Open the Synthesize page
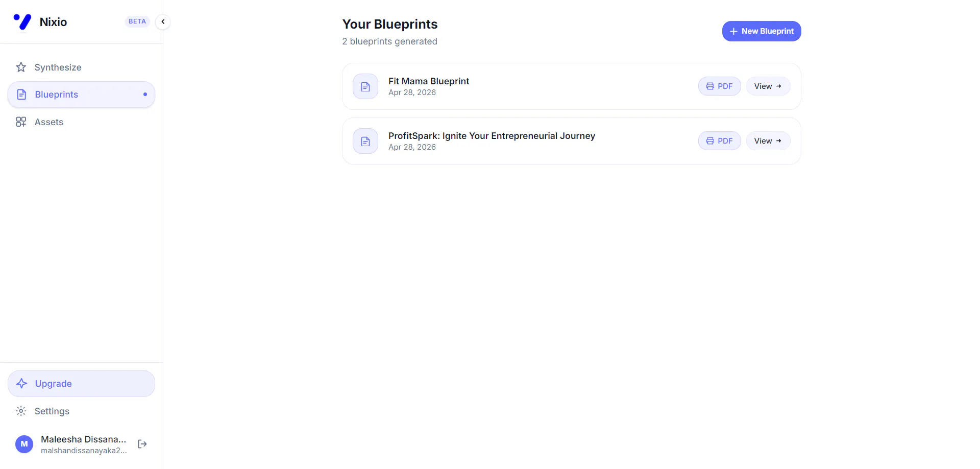The width and height of the screenshot is (980, 469). click(x=81, y=67)
